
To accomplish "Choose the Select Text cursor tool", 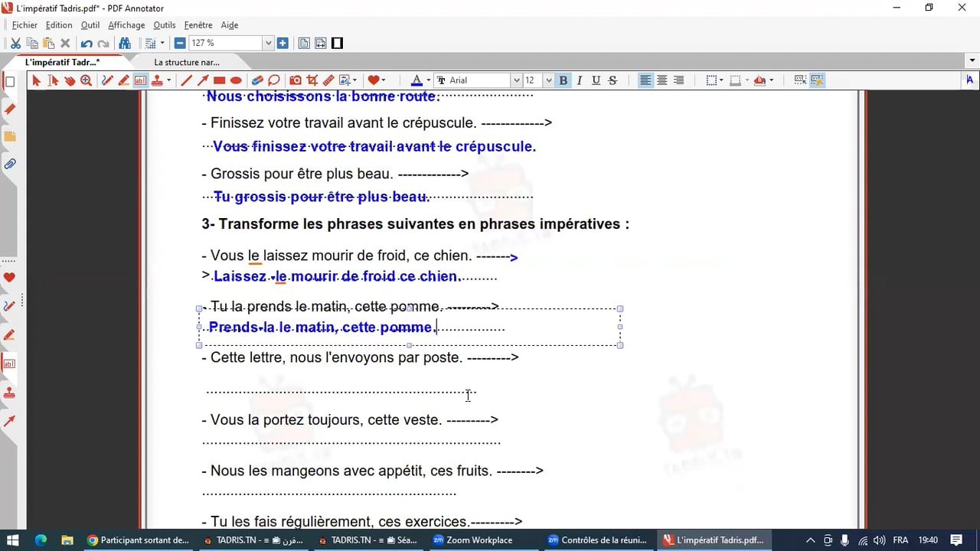I will pos(53,80).
